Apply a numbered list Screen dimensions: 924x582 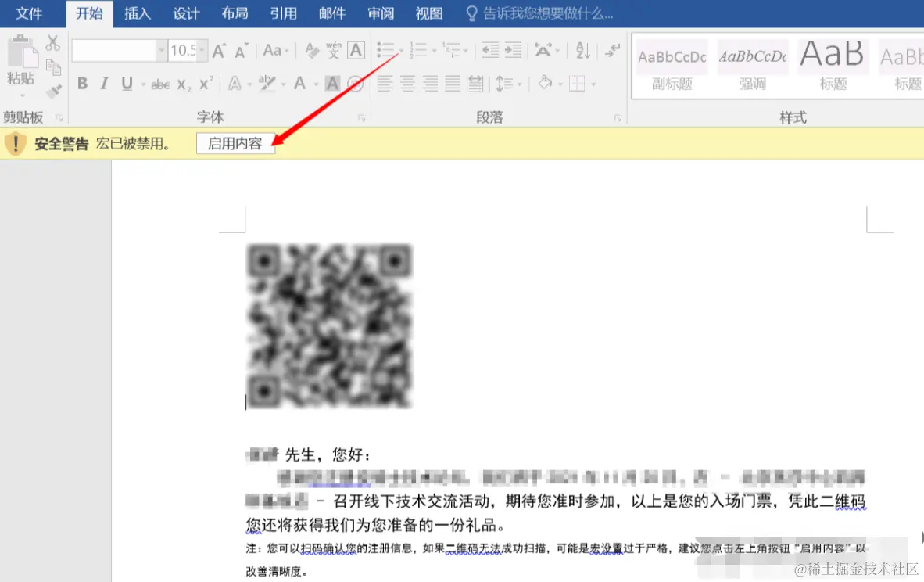(x=418, y=50)
